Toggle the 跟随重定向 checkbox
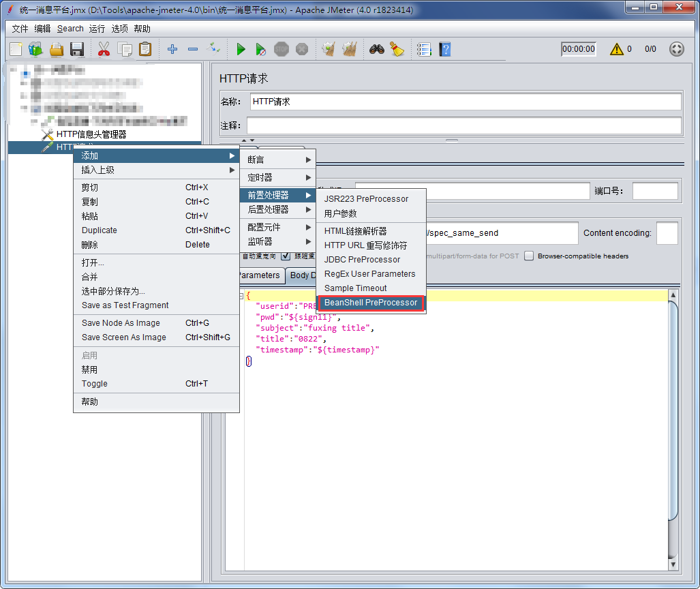The image size is (700, 589). [x=286, y=256]
